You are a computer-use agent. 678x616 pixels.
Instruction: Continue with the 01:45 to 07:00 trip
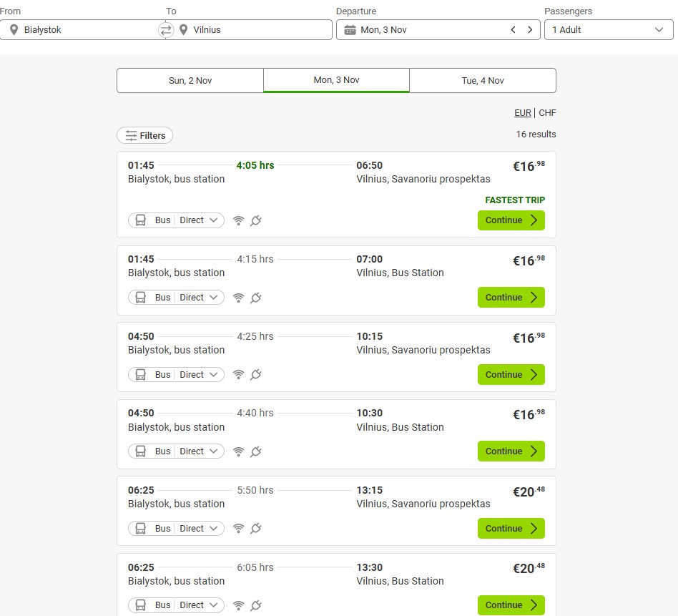pyautogui.click(x=511, y=298)
